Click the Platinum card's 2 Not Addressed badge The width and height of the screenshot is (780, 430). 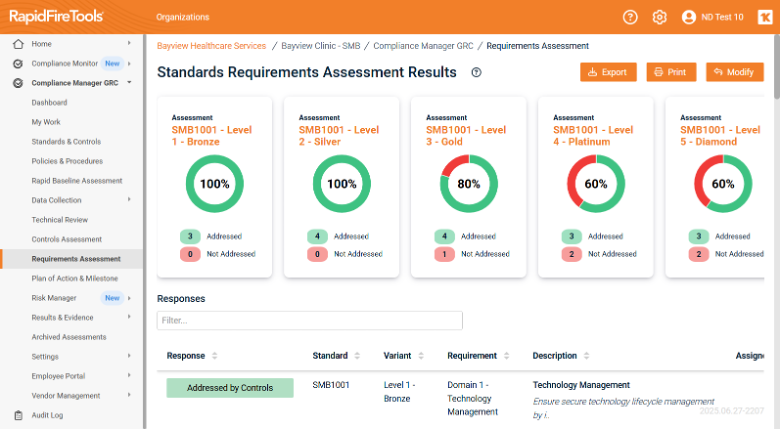pos(572,254)
